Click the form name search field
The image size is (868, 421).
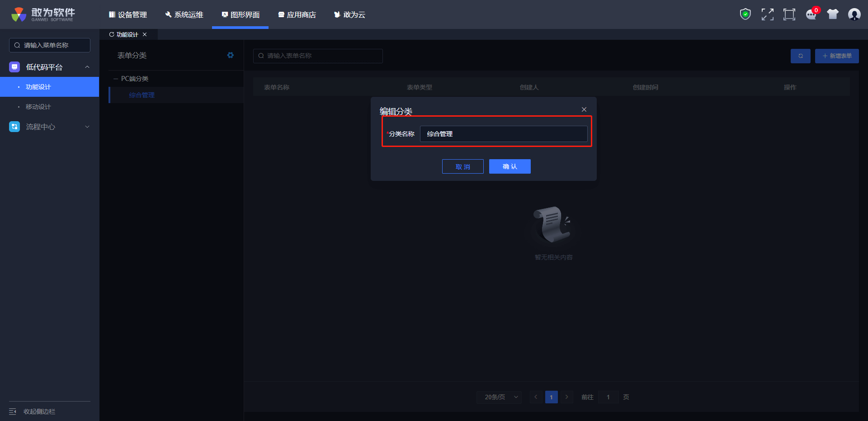[x=318, y=56]
